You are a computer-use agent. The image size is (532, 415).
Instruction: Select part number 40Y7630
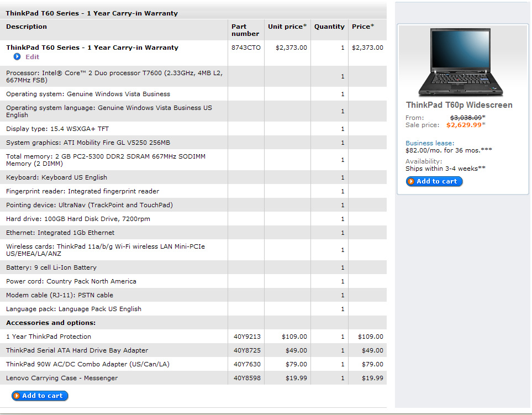[x=247, y=364]
